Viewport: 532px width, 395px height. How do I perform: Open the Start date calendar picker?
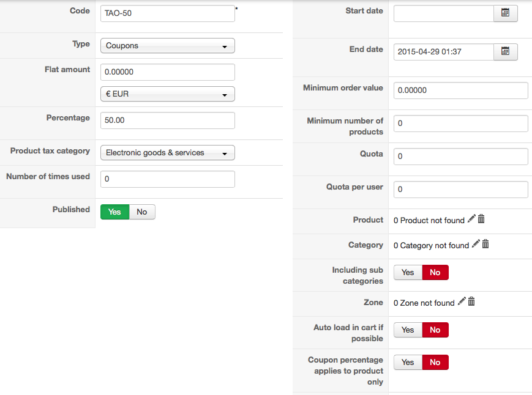(505, 13)
